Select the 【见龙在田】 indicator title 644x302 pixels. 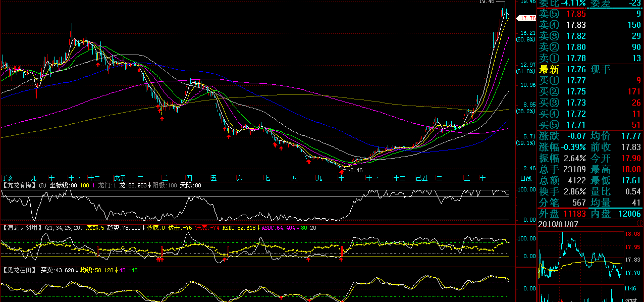pyautogui.click(x=20, y=270)
